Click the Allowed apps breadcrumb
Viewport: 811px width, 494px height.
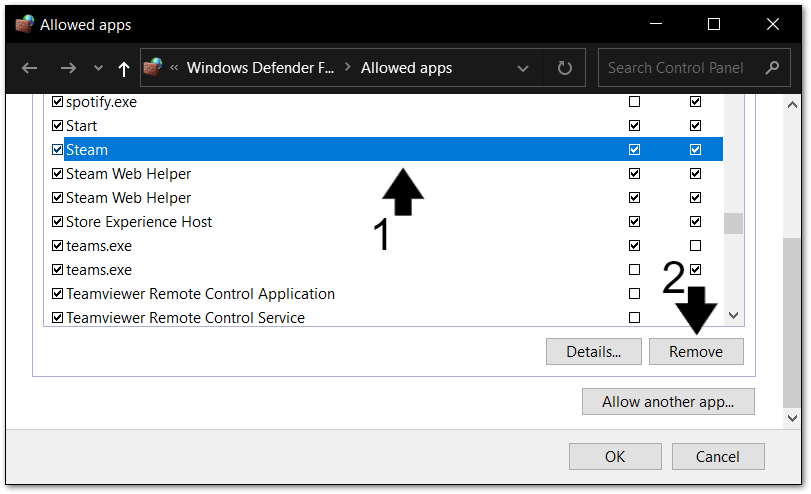point(406,68)
